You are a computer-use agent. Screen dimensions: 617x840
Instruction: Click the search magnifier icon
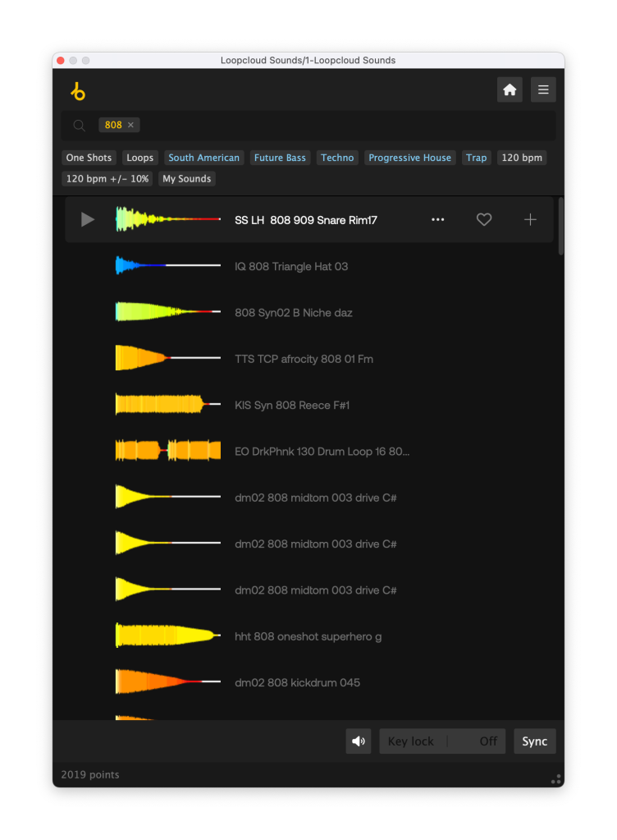tap(80, 126)
